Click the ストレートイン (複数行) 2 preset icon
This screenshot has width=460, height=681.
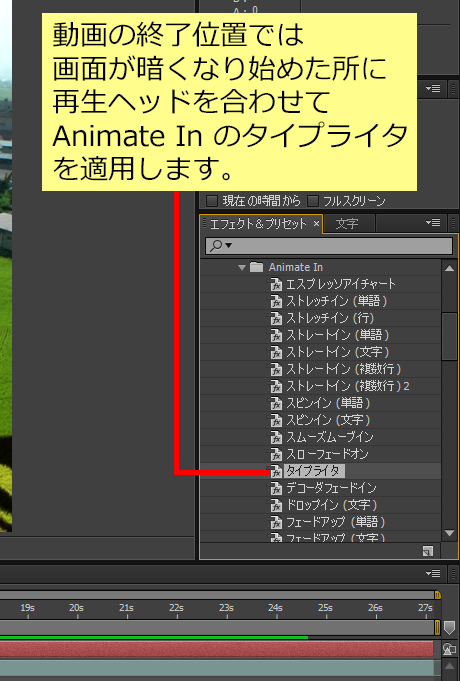(x=276, y=387)
